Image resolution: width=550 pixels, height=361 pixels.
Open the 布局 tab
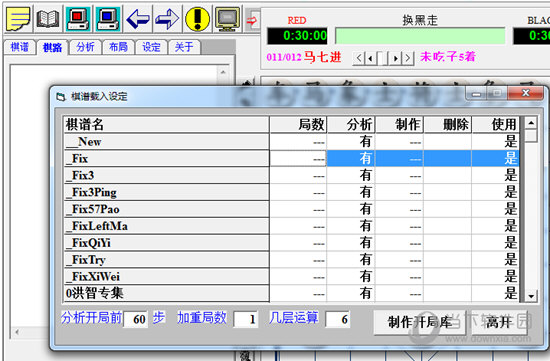(x=118, y=47)
